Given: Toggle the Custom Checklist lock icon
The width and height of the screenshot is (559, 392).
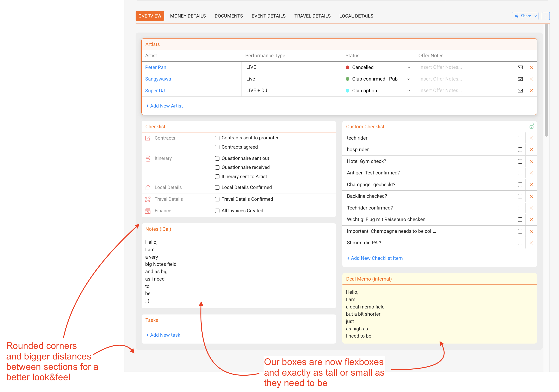Looking at the screenshot, I should pos(532,126).
